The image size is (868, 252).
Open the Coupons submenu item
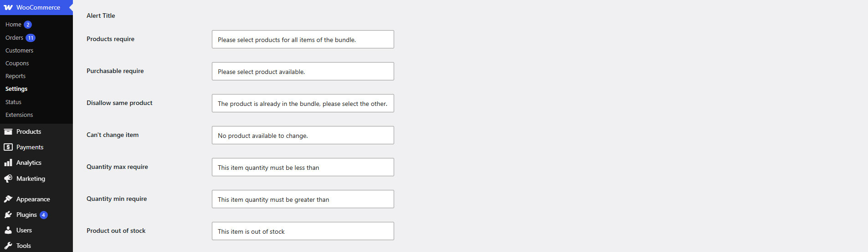[x=17, y=63]
